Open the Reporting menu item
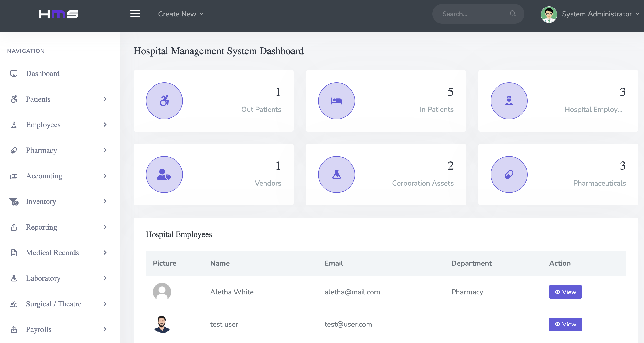The image size is (644, 343). 41,227
